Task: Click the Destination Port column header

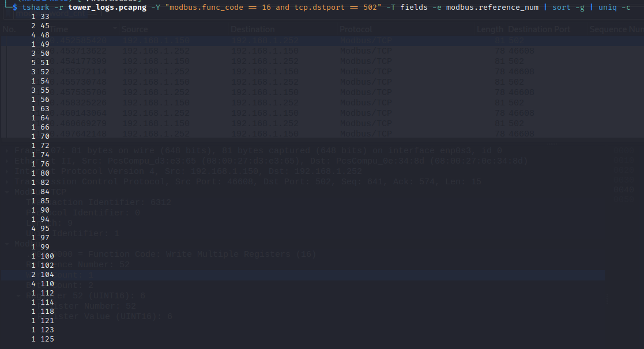Action: 539,29
